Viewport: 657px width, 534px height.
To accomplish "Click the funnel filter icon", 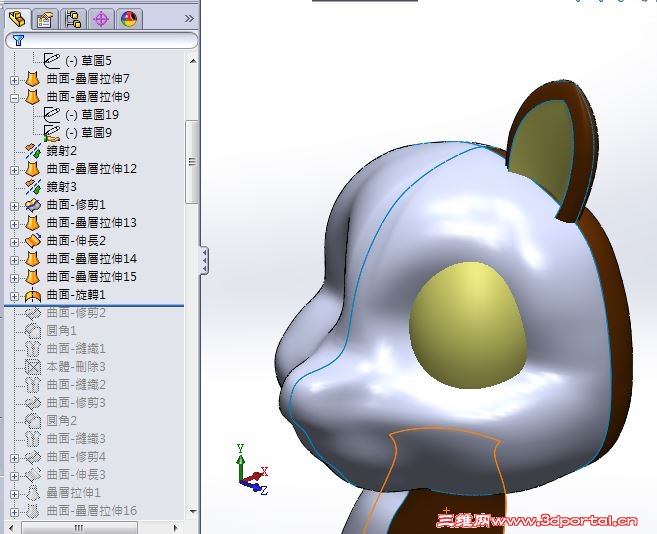I will pos(18,40).
